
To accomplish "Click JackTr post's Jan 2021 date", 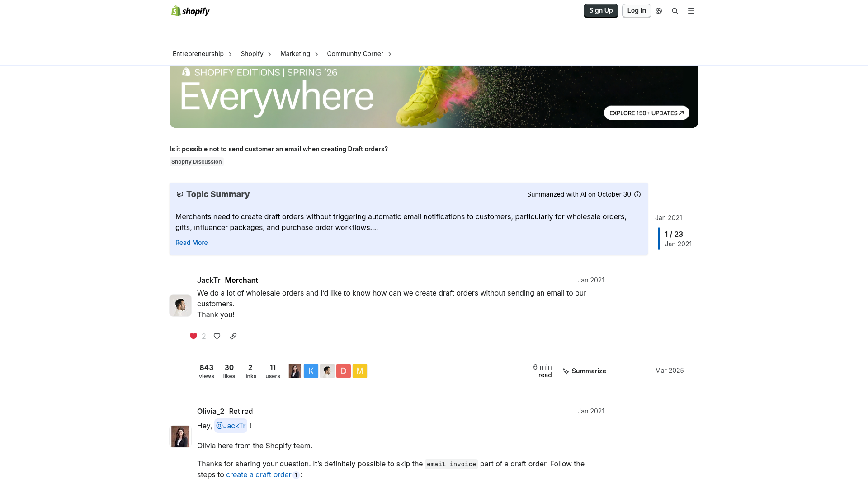I will tap(591, 280).
